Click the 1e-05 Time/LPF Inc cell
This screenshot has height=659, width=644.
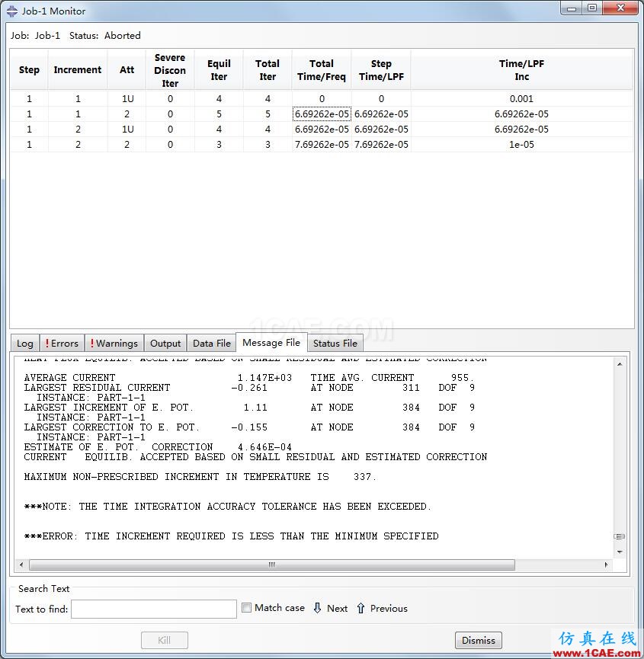pyautogui.click(x=521, y=145)
